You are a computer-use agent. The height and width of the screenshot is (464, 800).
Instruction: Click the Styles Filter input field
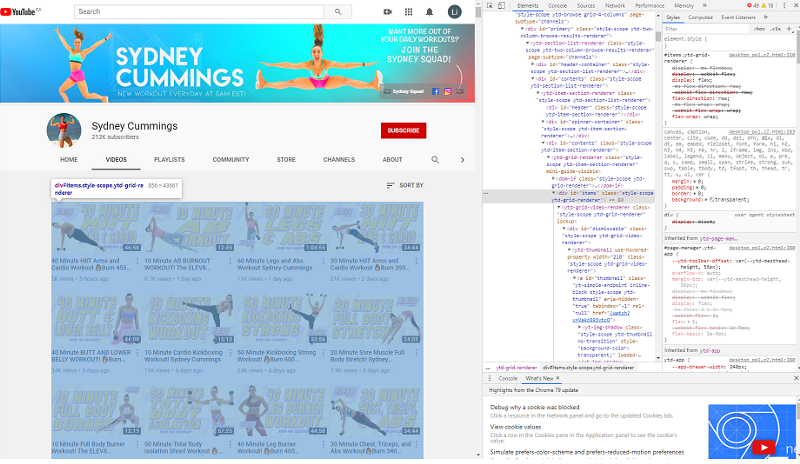point(707,29)
